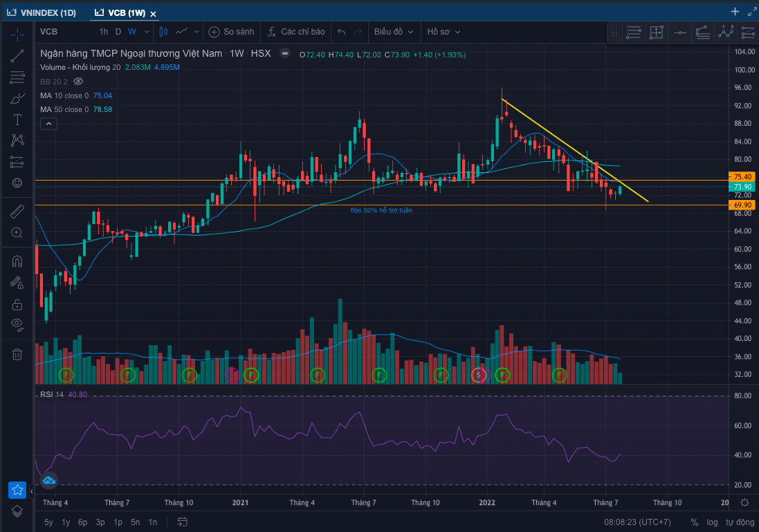Viewport: 759px width, 532px height.
Task: Select the D daily timeframe
Action: 118,32
